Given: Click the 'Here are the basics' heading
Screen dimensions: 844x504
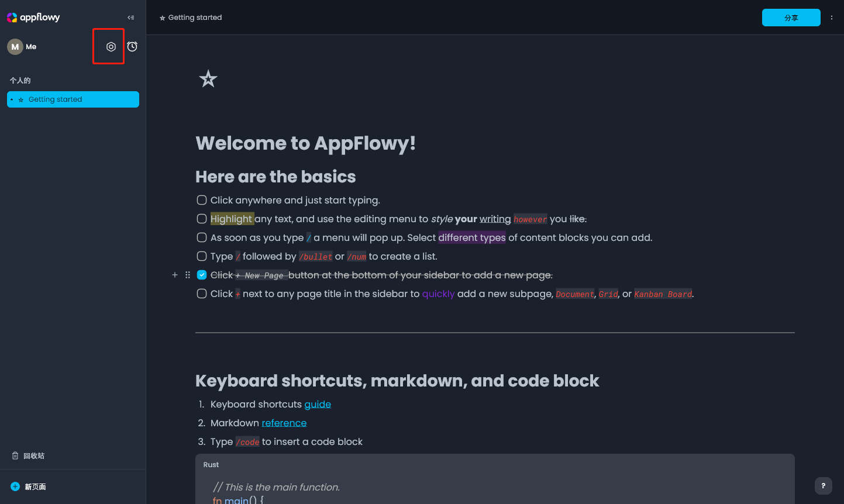Looking at the screenshot, I should click(x=275, y=177).
